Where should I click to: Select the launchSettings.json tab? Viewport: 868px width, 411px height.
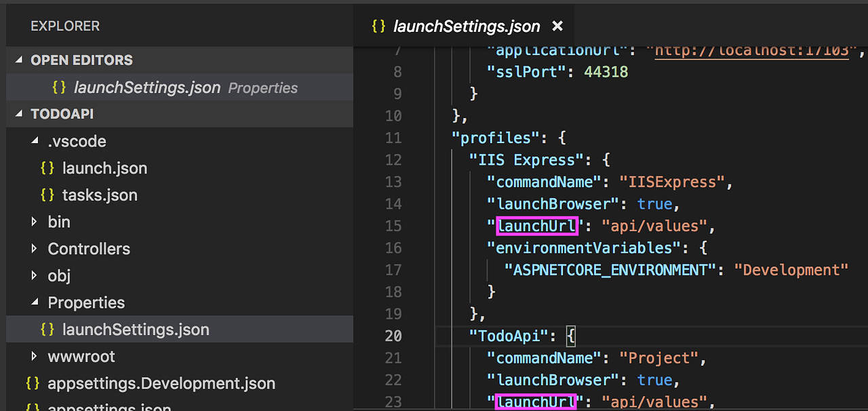(x=467, y=26)
